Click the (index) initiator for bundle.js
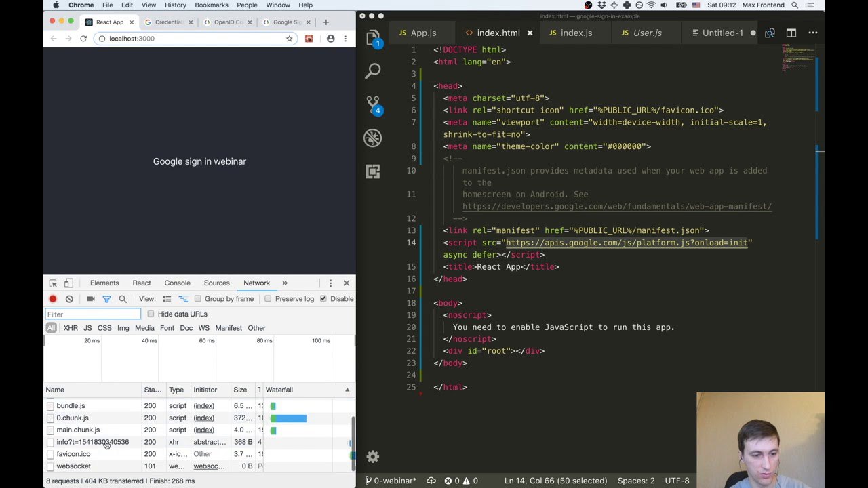 (x=203, y=406)
